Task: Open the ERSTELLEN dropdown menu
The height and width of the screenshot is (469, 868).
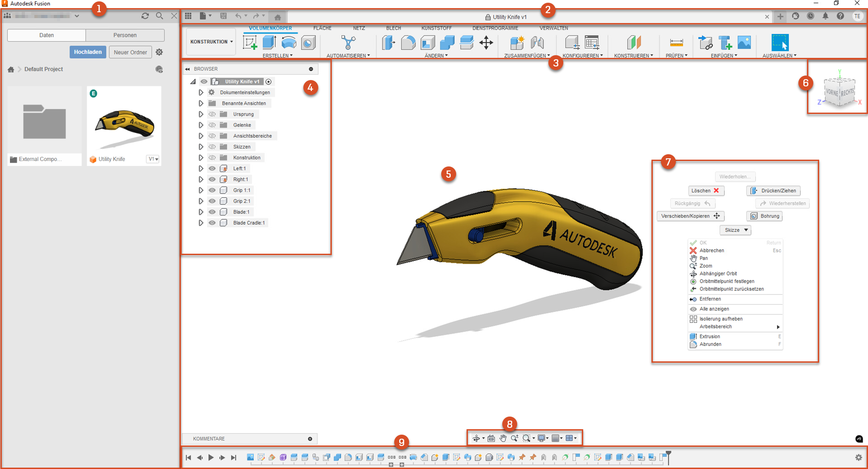Action: pos(278,56)
